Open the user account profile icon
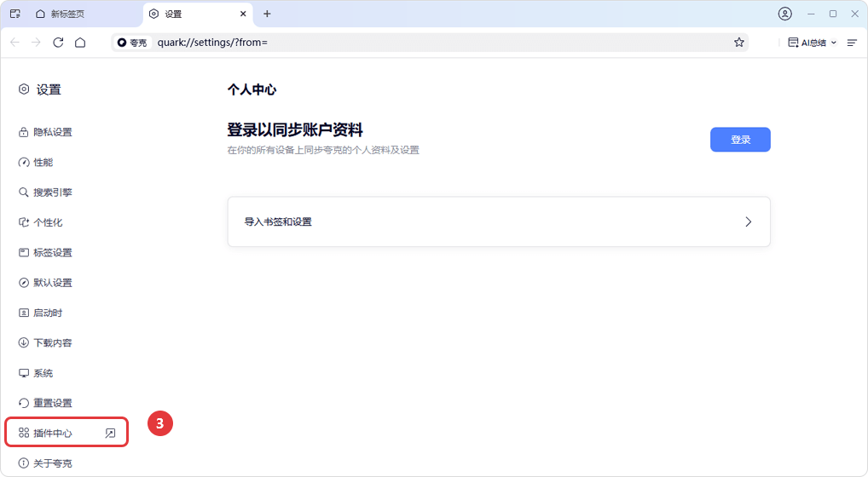The width and height of the screenshot is (868, 477). tap(784, 14)
